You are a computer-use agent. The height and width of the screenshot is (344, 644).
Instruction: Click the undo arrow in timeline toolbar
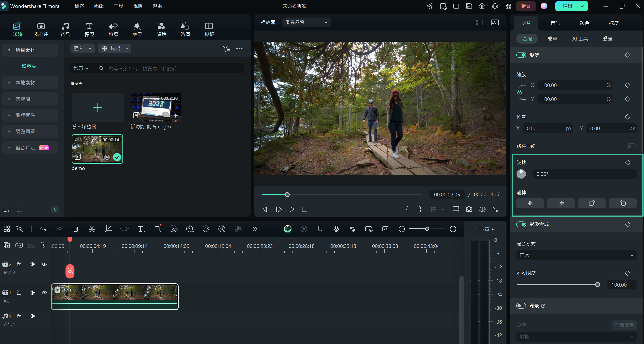pos(43,229)
